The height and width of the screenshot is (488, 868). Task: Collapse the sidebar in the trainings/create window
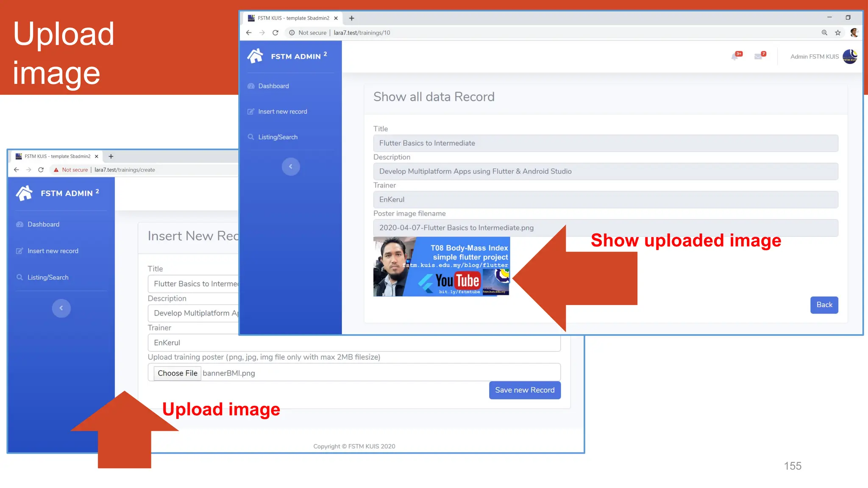coord(61,308)
